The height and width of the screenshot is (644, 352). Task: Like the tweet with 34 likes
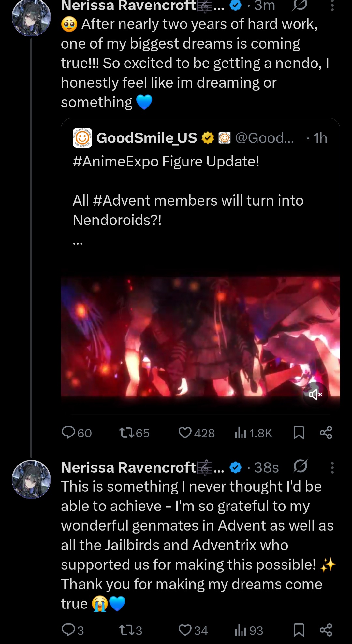point(185,630)
